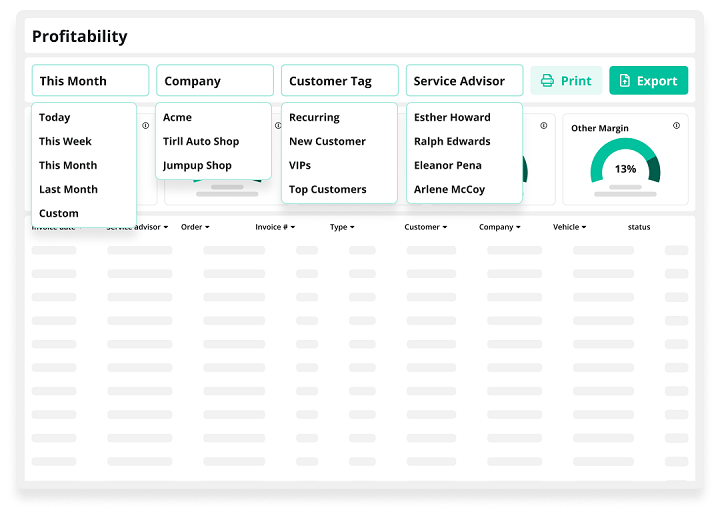Pick Esther Howard as service advisor

click(452, 117)
